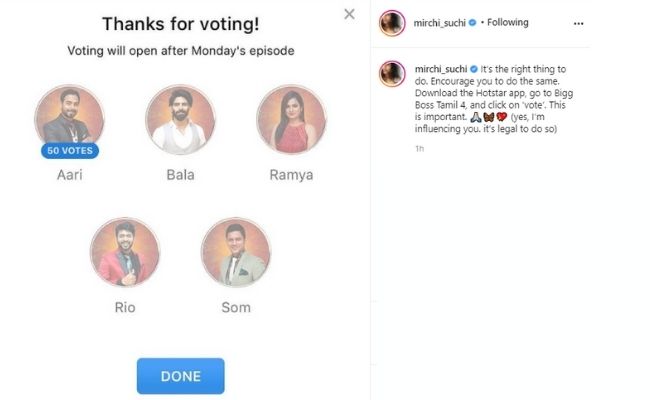Select Ramya's contestant photo
The image size is (650, 400).
coord(291,118)
